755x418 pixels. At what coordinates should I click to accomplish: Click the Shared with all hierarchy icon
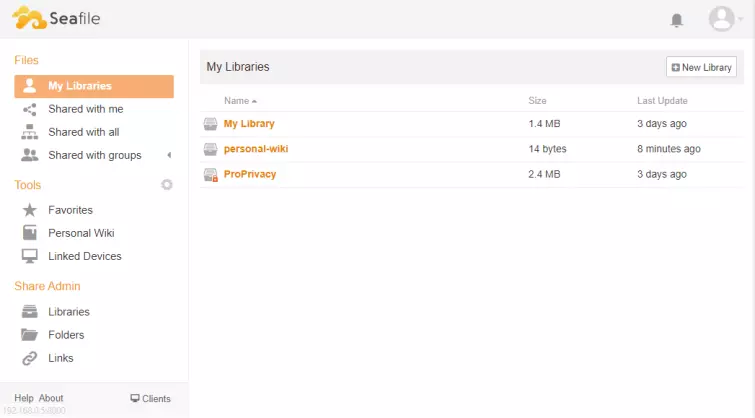[x=29, y=132]
